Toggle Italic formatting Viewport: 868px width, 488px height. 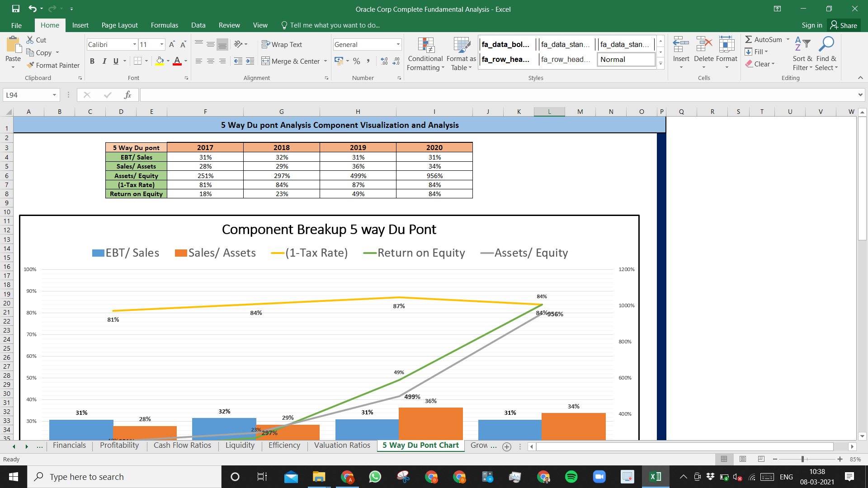click(104, 61)
